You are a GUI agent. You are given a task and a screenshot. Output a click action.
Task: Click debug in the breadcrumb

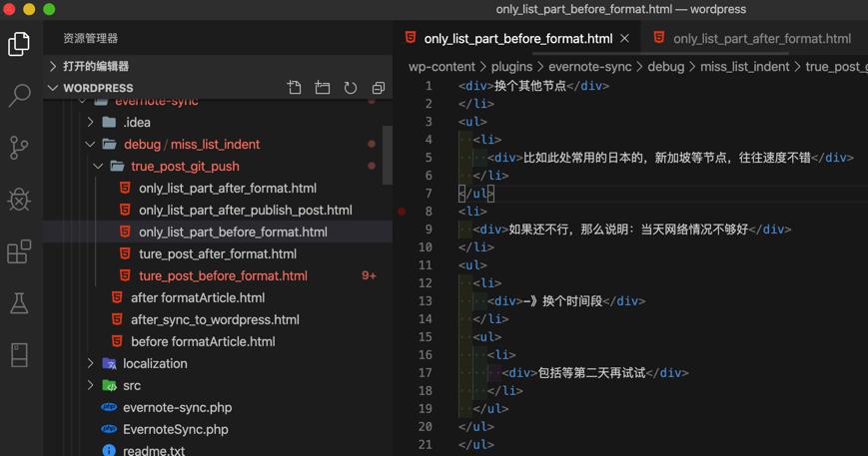click(x=666, y=67)
